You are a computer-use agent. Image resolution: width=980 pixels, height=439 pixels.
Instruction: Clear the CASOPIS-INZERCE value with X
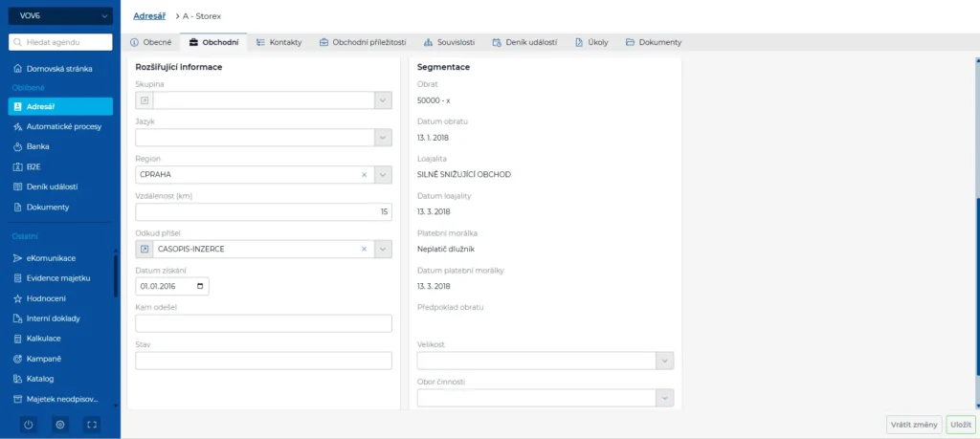click(364, 250)
